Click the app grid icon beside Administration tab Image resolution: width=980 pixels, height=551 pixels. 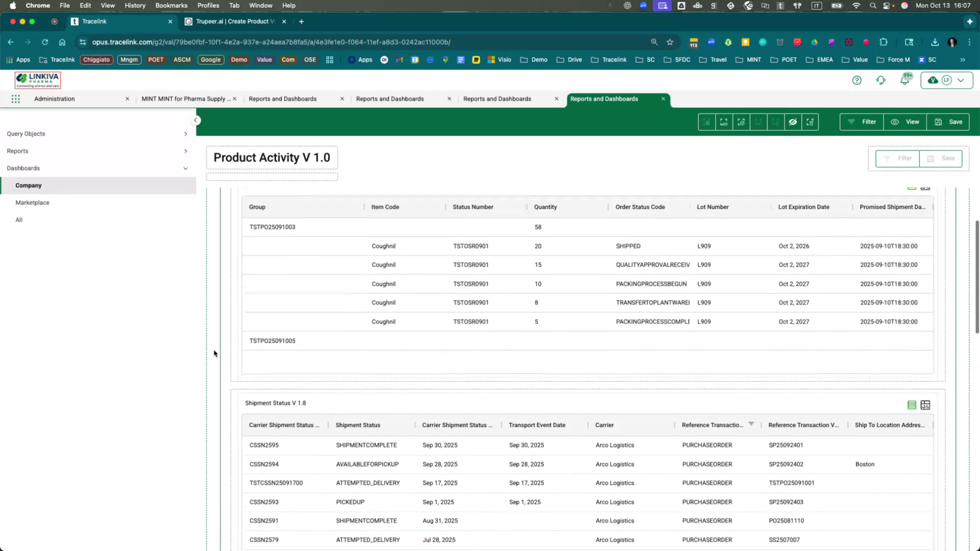(x=15, y=98)
